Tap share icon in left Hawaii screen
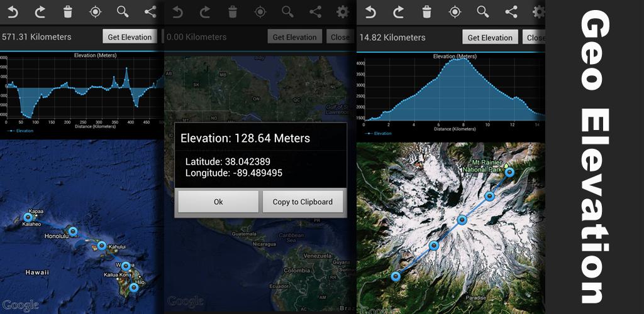The image size is (644, 314). point(150,12)
